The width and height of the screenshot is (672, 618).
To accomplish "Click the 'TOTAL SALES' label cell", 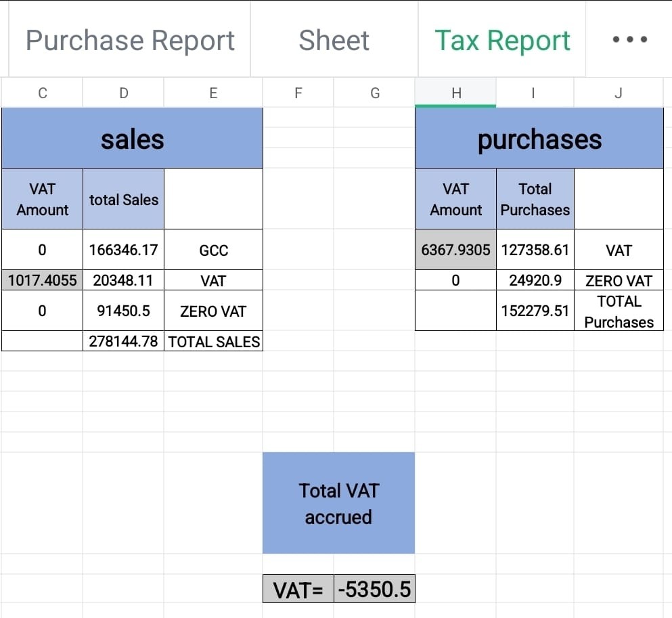I will [x=213, y=341].
